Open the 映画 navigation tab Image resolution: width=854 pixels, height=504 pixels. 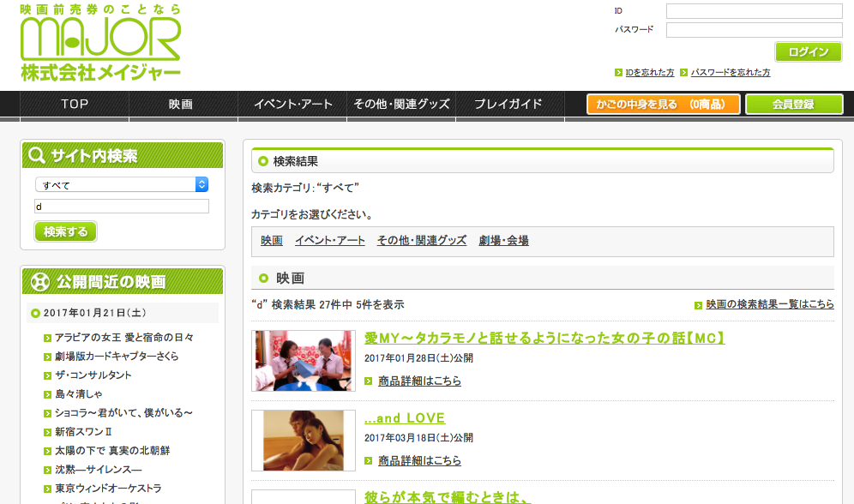[x=183, y=104]
